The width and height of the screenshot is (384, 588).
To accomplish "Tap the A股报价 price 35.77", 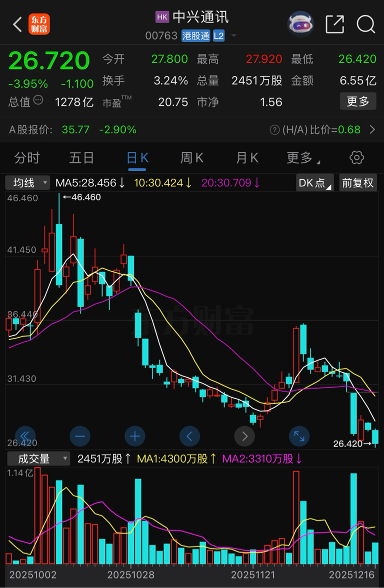I will (x=76, y=130).
